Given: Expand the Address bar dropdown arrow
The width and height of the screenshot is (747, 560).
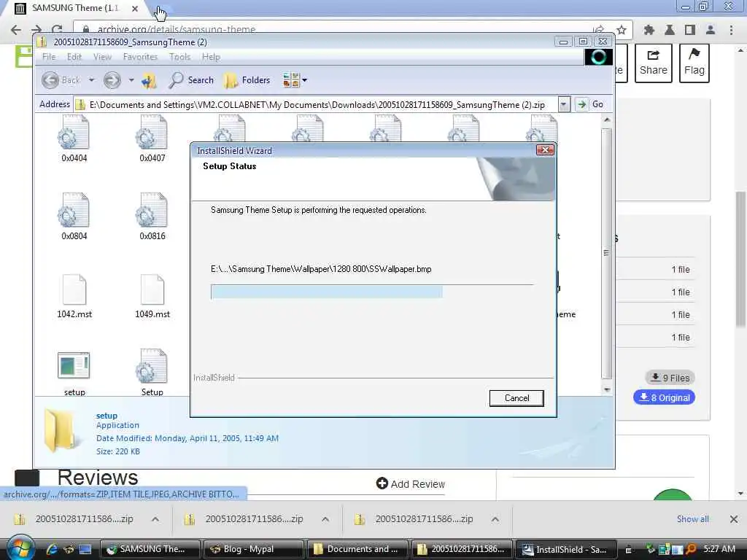Looking at the screenshot, I should coord(564,104).
